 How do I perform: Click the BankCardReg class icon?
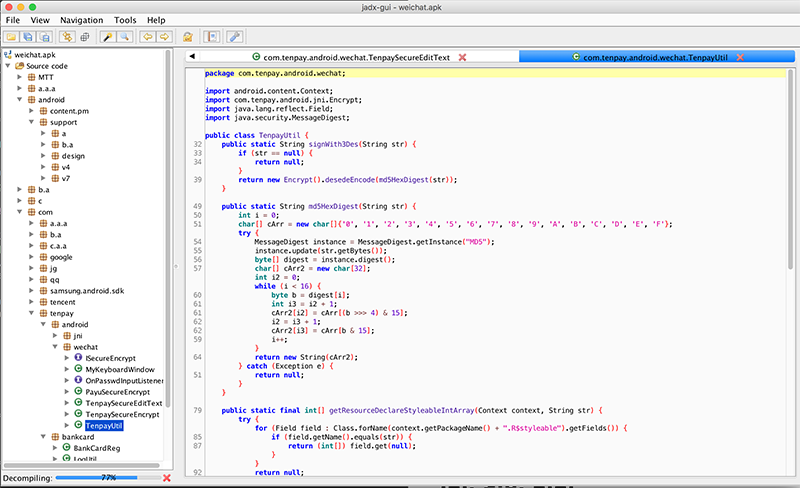pos(66,448)
